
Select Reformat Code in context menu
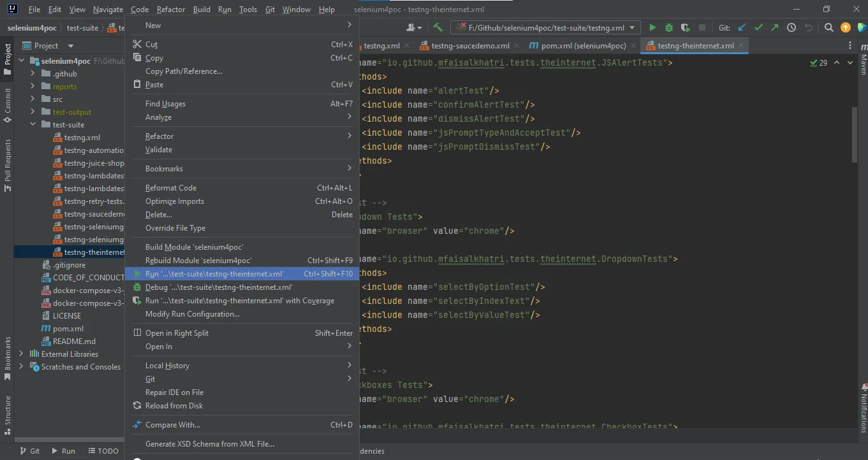pos(242,188)
